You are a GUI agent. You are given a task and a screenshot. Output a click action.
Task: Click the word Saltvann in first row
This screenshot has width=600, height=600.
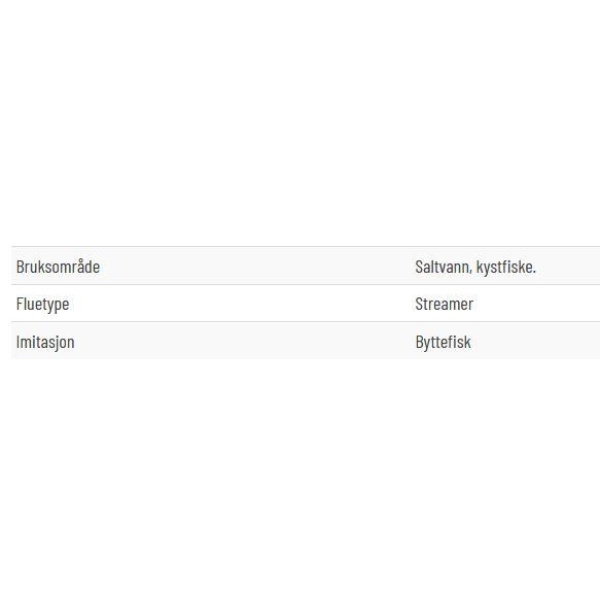pos(442,267)
